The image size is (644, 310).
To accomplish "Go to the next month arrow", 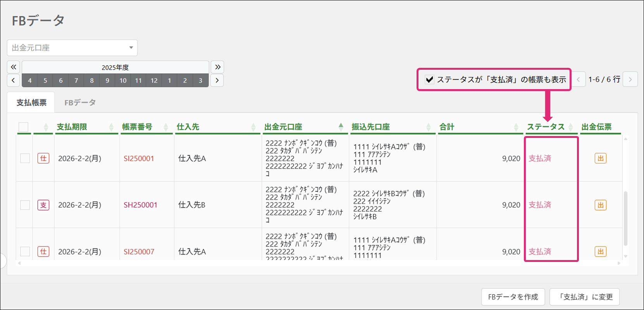I will pyautogui.click(x=217, y=81).
